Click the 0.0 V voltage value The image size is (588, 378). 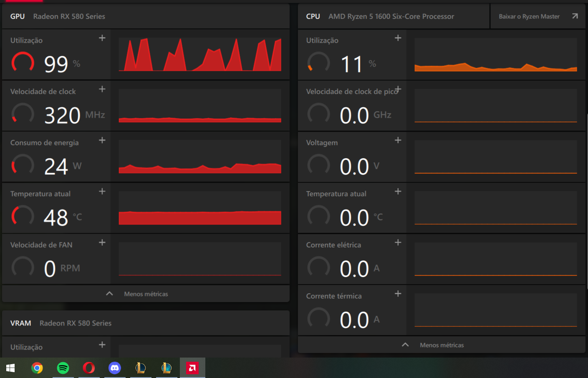coord(360,166)
